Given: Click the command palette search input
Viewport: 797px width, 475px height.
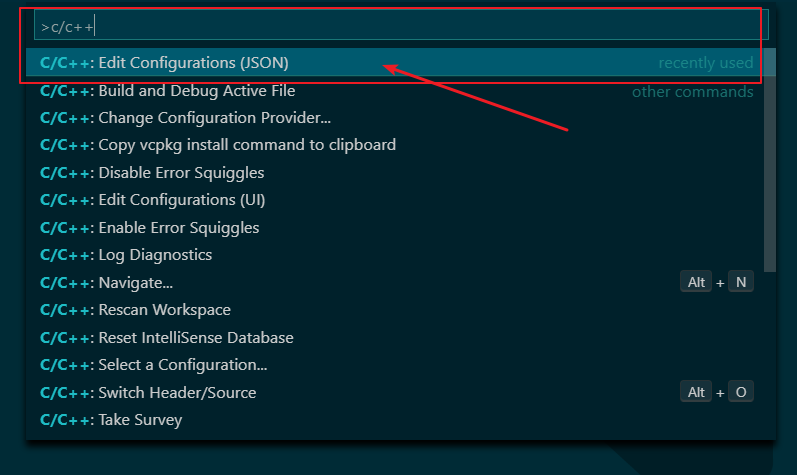Looking at the screenshot, I should click(x=400, y=26).
